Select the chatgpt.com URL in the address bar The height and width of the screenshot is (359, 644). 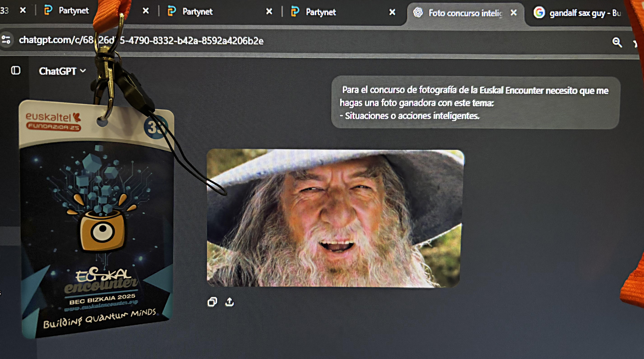click(141, 40)
